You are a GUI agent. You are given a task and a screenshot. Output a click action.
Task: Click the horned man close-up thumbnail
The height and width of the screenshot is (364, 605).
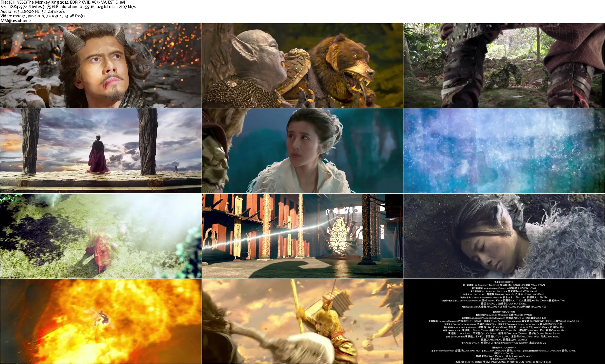[x=101, y=66]
